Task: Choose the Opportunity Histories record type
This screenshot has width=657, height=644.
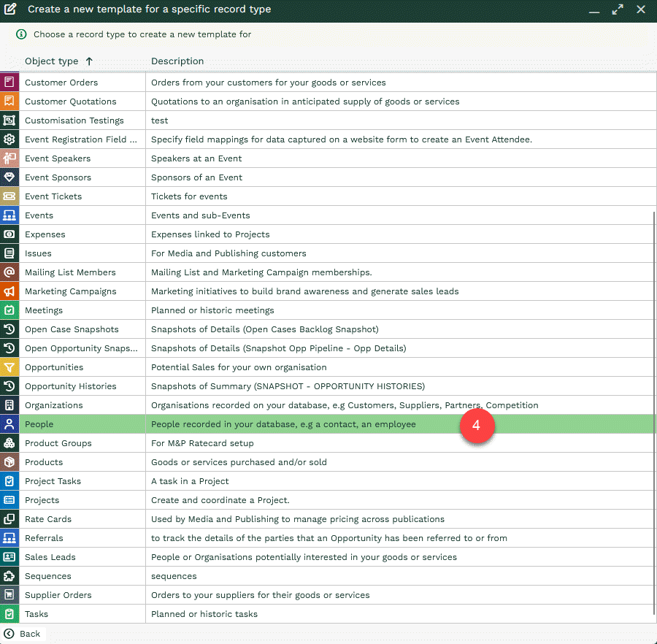Action: pyautogui.click(x=328, y=386)
